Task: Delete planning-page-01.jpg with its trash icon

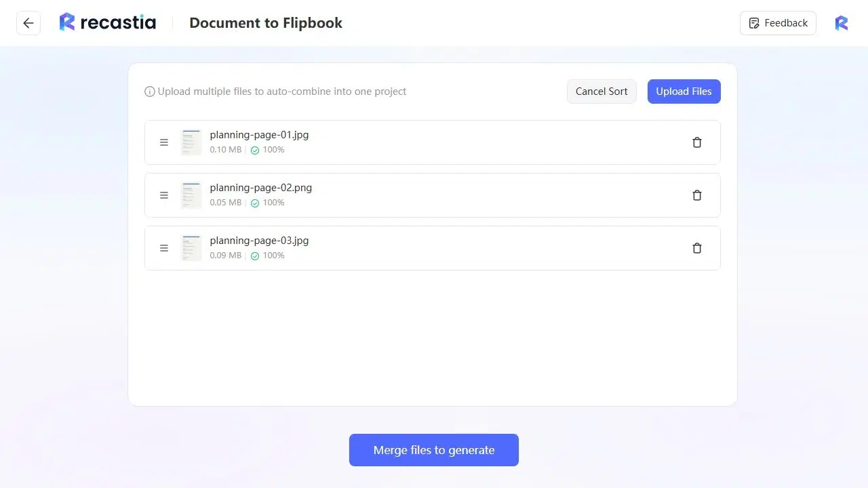Action: click(x=696, y=142)
